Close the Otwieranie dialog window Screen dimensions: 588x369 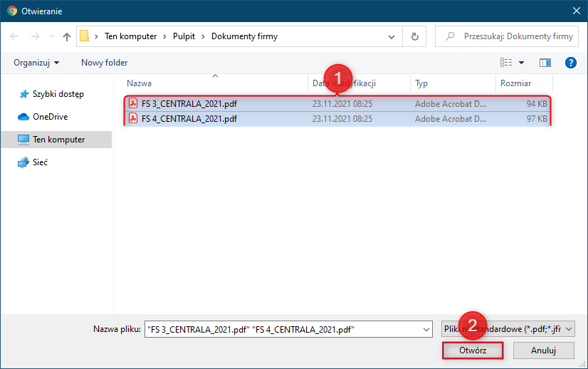tap(577, 11)
